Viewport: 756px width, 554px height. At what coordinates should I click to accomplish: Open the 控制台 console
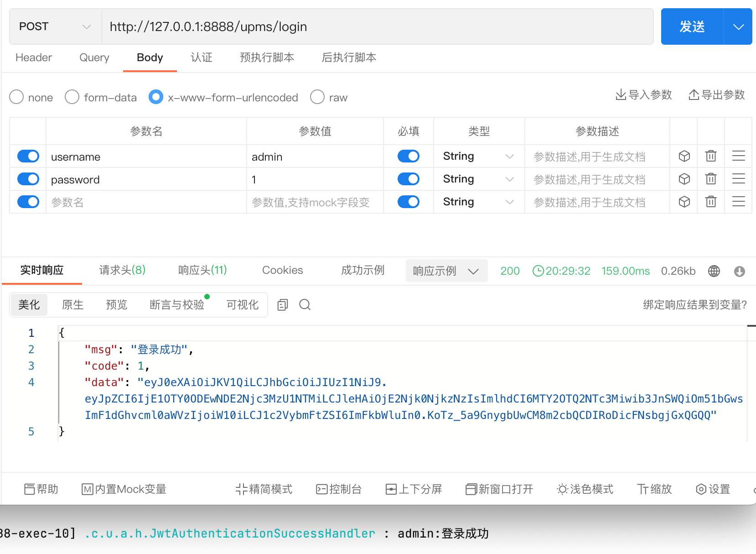coord(339,489)
